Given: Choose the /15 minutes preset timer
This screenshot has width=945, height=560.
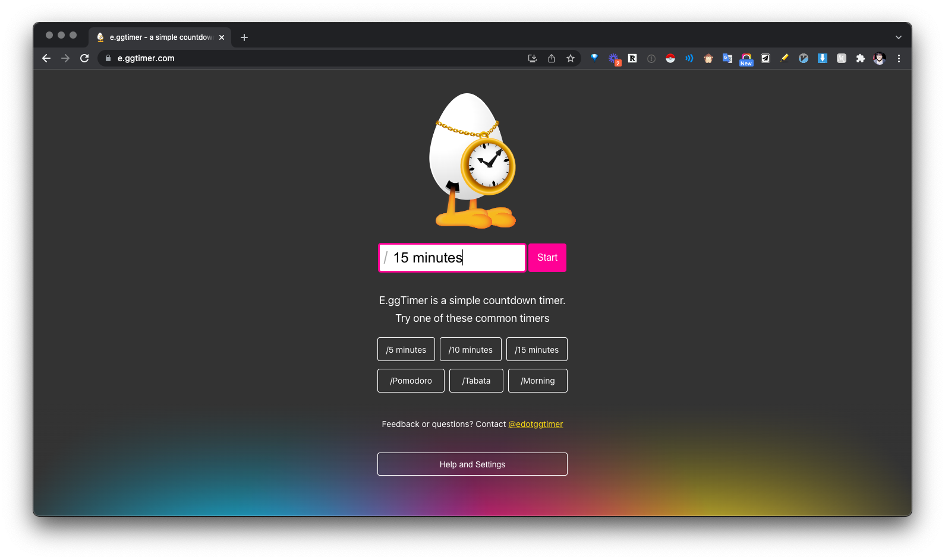Looking at the screenshot, I should [537, 349].
